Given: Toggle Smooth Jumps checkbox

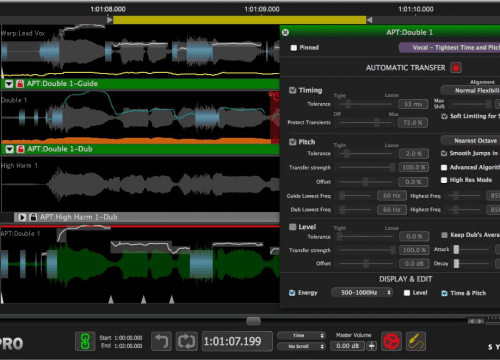Looking at the screenshot, I should pos(444,153).
